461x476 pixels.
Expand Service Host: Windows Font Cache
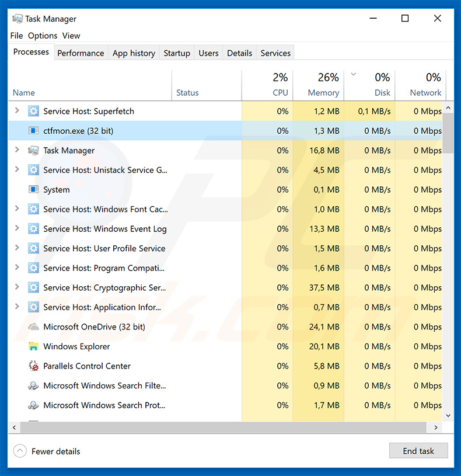click(18, 209)
